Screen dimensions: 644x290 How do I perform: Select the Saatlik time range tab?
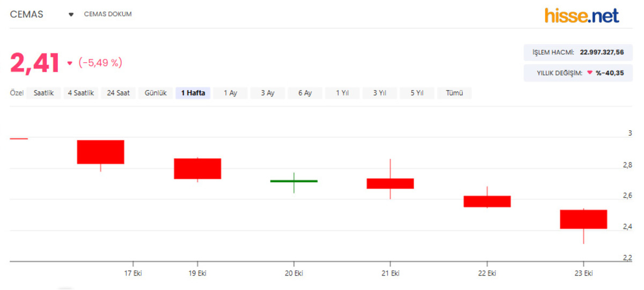(x=43, y=93)
